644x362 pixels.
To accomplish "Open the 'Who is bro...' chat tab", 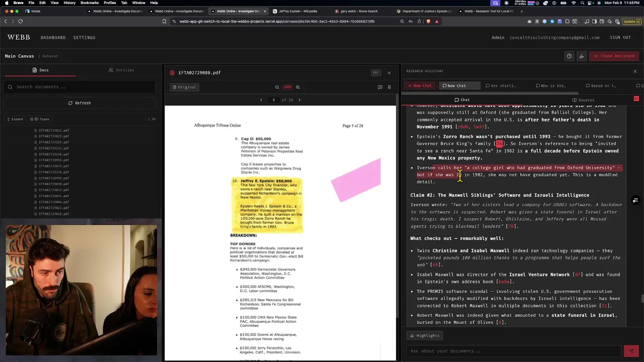I will tap(551, 85).
